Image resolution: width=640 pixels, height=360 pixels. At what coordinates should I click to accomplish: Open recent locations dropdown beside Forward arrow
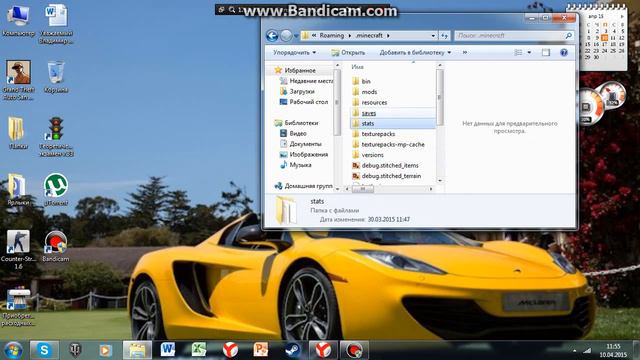click(x=296, y=36)
